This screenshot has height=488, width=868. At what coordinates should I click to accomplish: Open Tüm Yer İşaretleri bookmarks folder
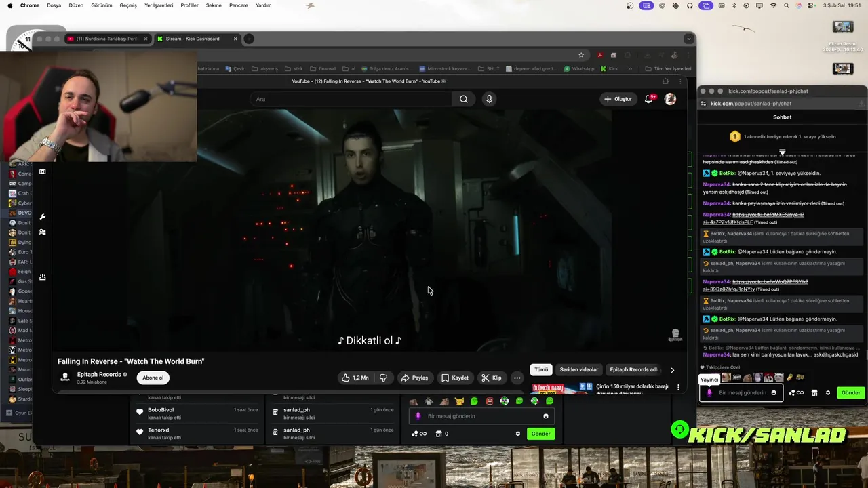[x=667, y=68]
